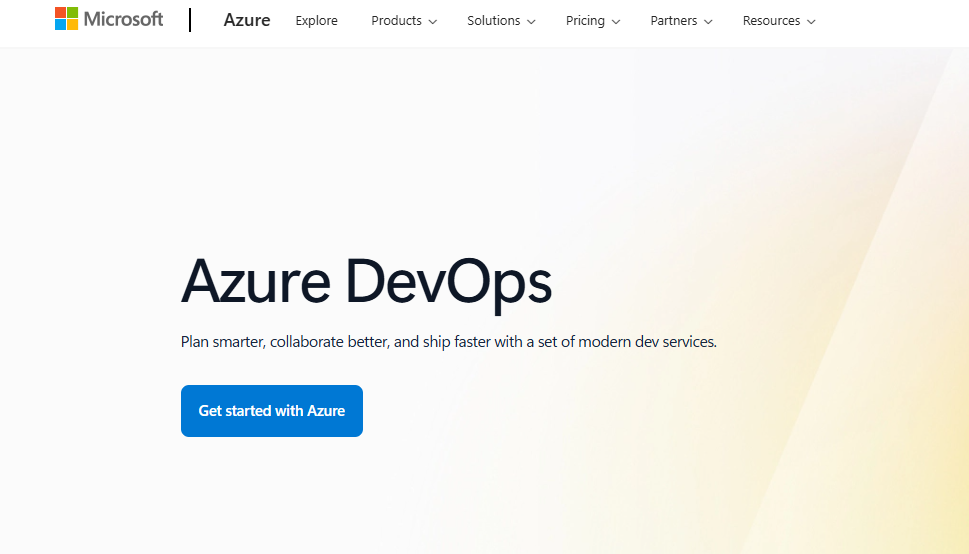Expand the Products dropdown

pos(404,20)
